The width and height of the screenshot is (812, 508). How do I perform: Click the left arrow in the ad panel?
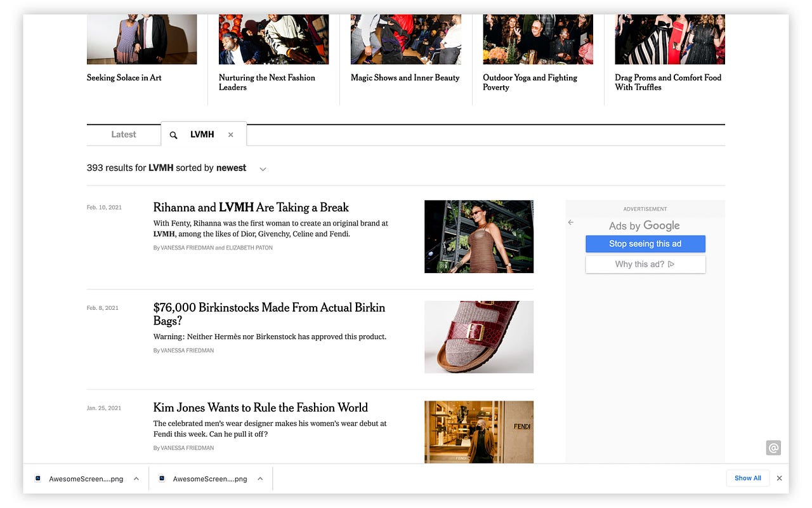pyautogui.click(x=570, y=222)
